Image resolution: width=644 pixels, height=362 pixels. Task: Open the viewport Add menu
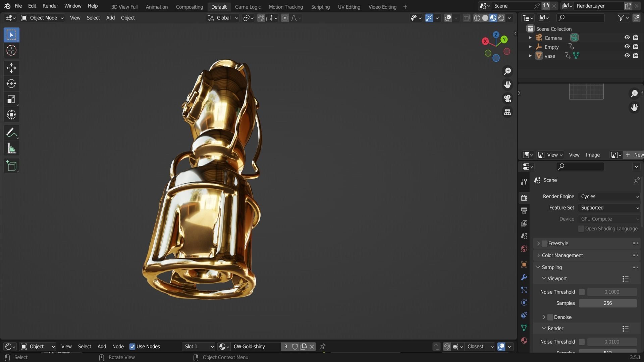pos(110,18)
